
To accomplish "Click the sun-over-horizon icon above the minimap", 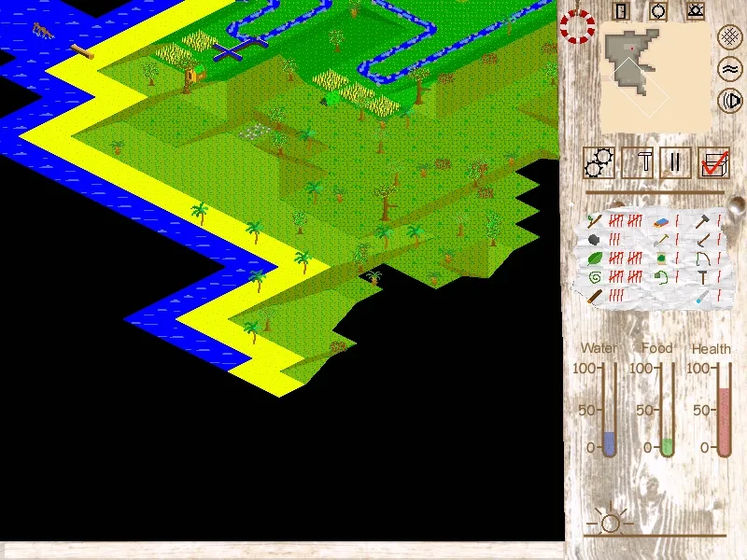I will pos(696,11).
